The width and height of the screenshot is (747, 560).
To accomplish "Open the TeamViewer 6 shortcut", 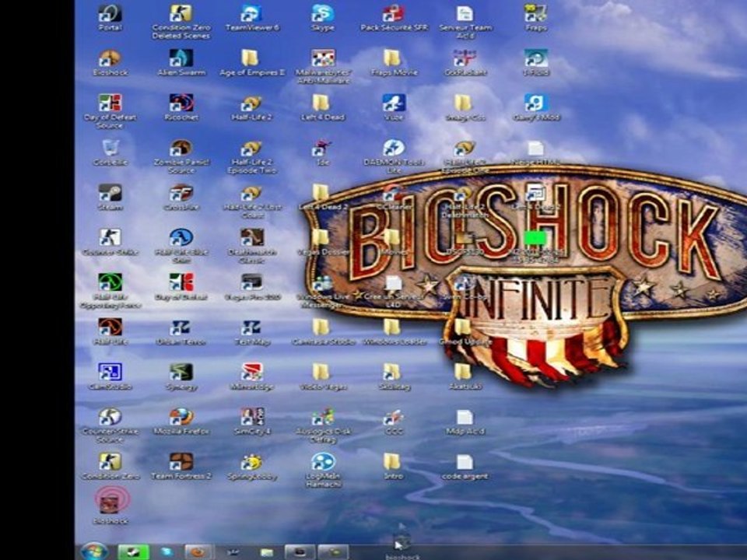I will pyautogui.click(x=251, y=17).
